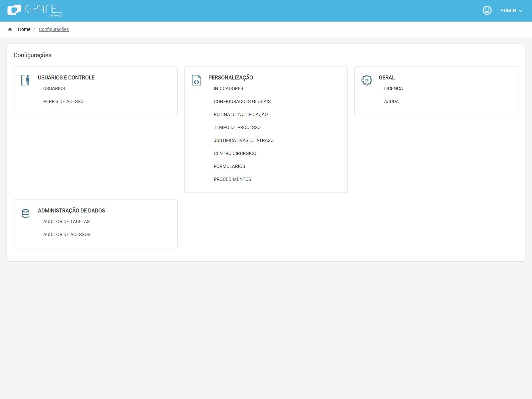Open AUDITOR DE ACESSOS
Screen dimensions: 532x399
pyautogui.click(x=67, y=234)
